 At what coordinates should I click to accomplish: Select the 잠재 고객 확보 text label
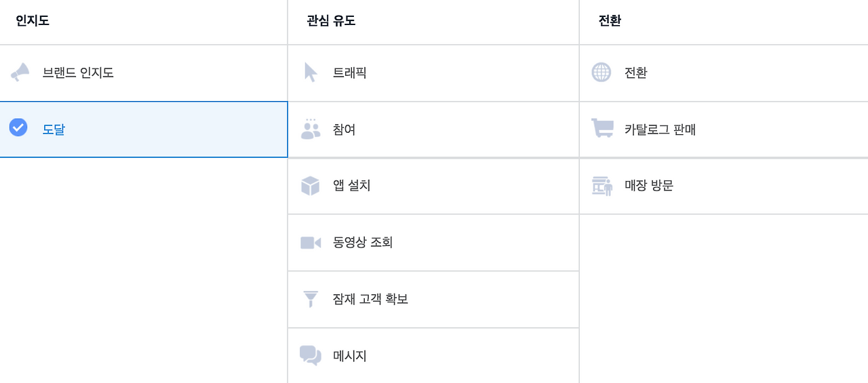[x=370, y=298]
